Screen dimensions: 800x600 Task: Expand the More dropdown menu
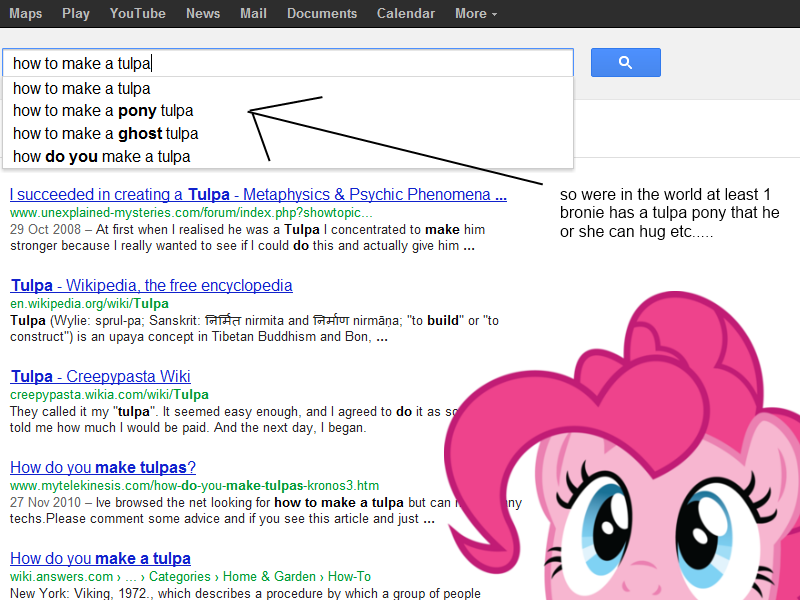click(x=476, y=13)
